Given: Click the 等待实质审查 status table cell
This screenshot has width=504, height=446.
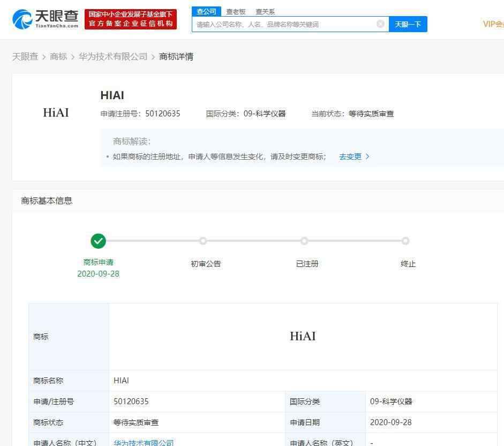Looking at the screenshot, I should [197, 422].
